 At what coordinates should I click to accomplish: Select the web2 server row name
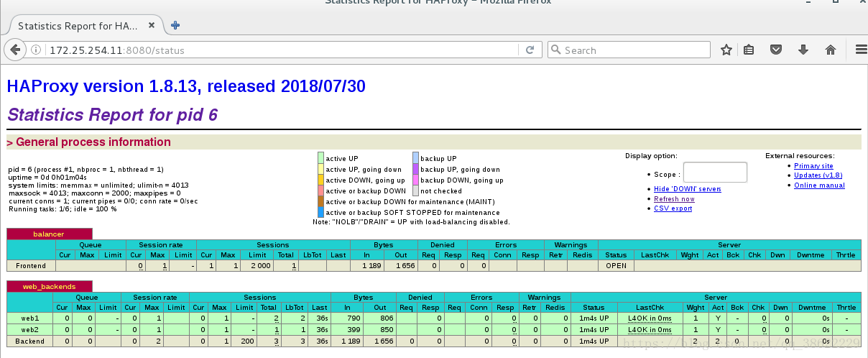(30, 329)
